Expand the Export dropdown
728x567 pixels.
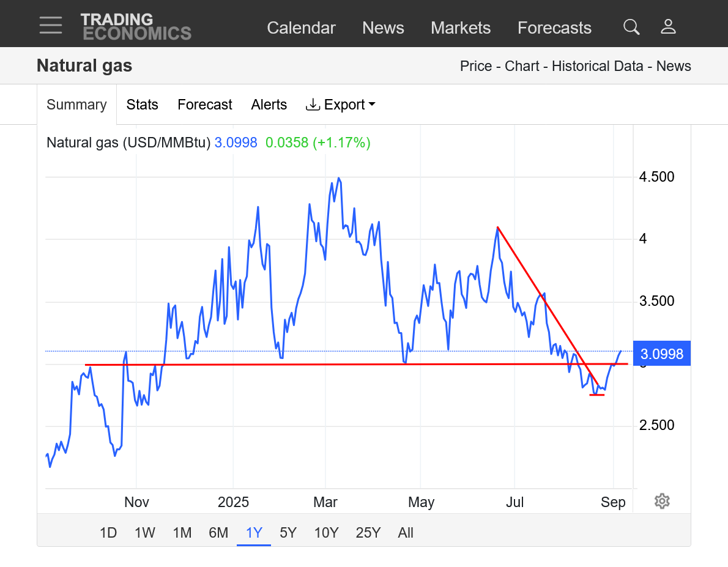341,105
